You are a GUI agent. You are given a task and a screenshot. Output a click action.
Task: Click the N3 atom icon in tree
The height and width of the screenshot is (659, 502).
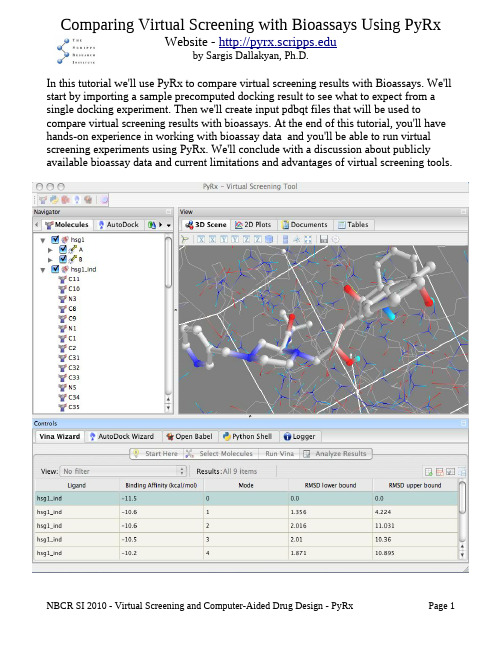coord(62,299)
